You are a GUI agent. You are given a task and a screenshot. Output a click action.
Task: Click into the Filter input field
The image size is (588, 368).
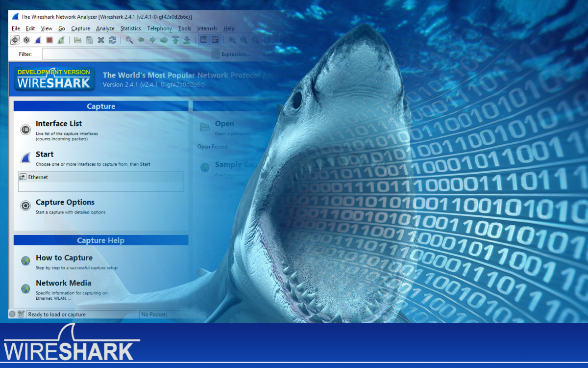coord(126,54)
